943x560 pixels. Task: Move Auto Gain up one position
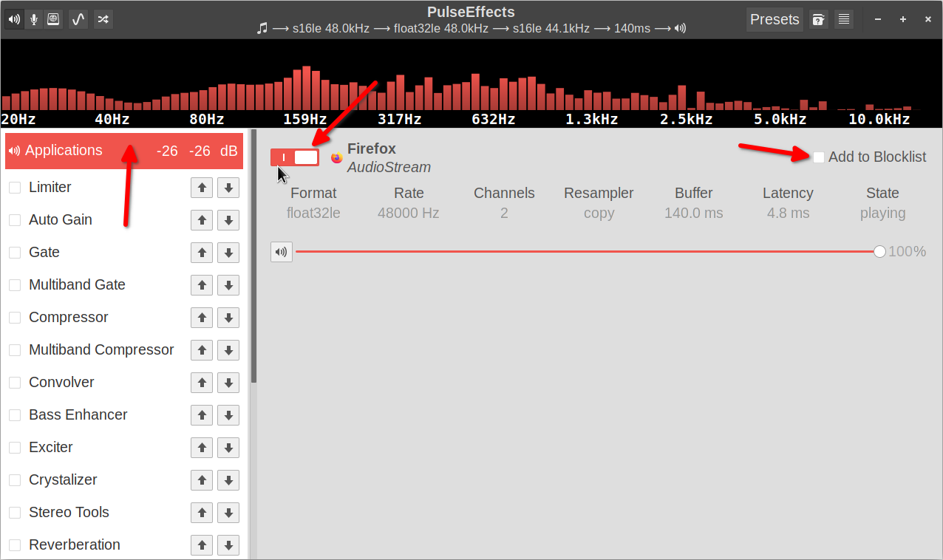click(x=202, y=220)
